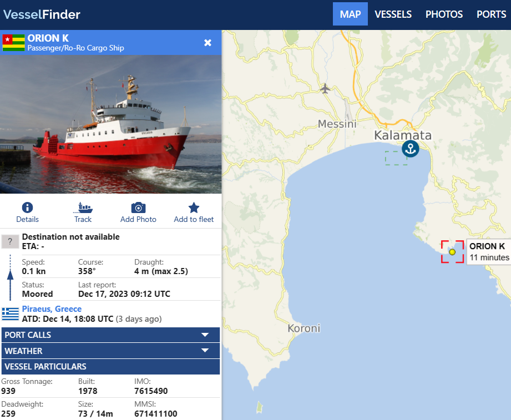511x420 pixels.
Task: Click the VesselFinder logo
Action: [42, 14]
